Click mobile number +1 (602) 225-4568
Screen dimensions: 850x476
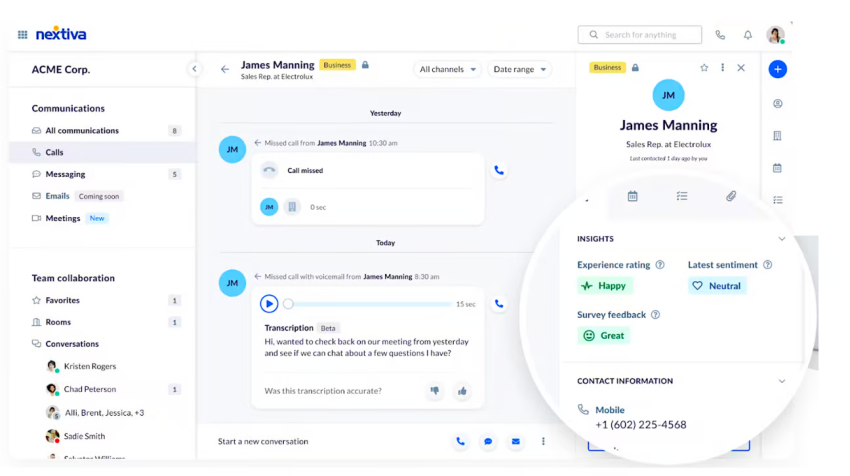click(641, 425)
